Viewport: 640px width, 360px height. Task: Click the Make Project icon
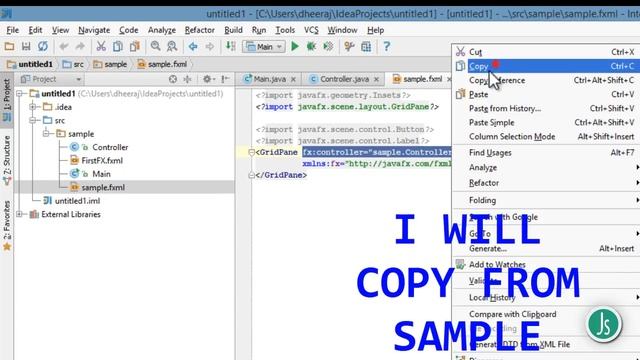coord(231,47)
